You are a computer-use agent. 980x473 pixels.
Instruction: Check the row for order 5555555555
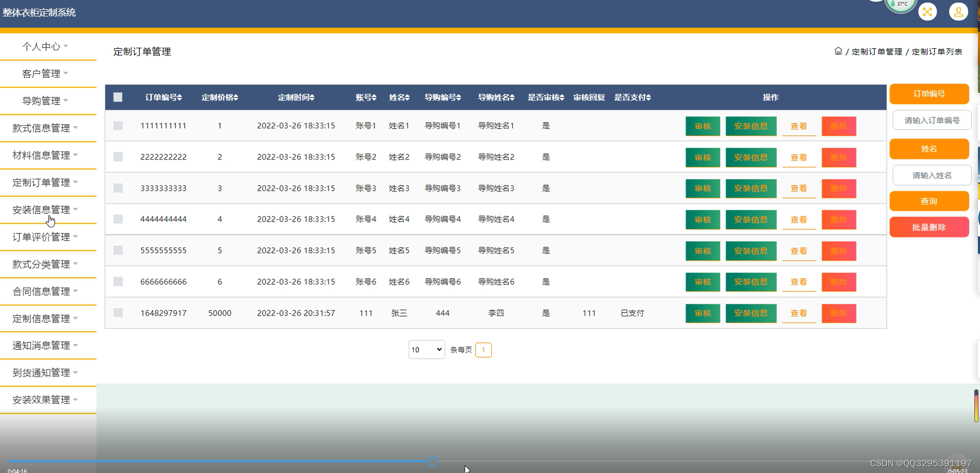[118, 250]
